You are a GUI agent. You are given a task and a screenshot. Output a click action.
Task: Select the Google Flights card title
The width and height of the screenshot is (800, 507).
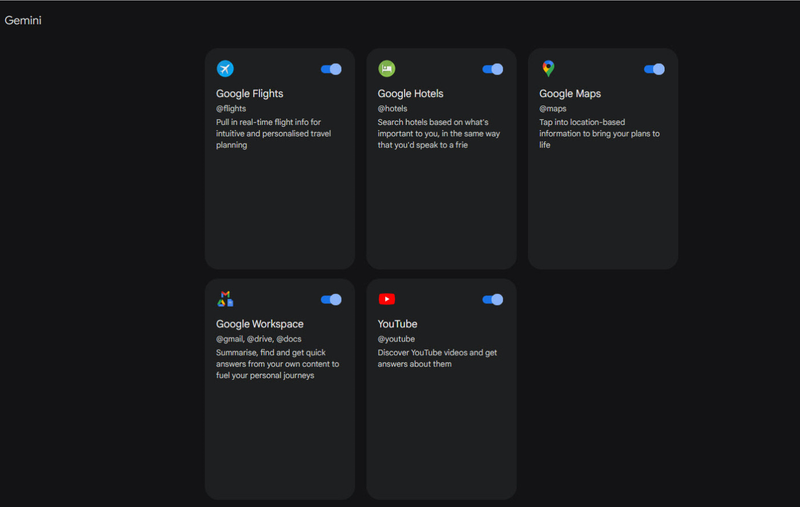(x=249, y=94)
